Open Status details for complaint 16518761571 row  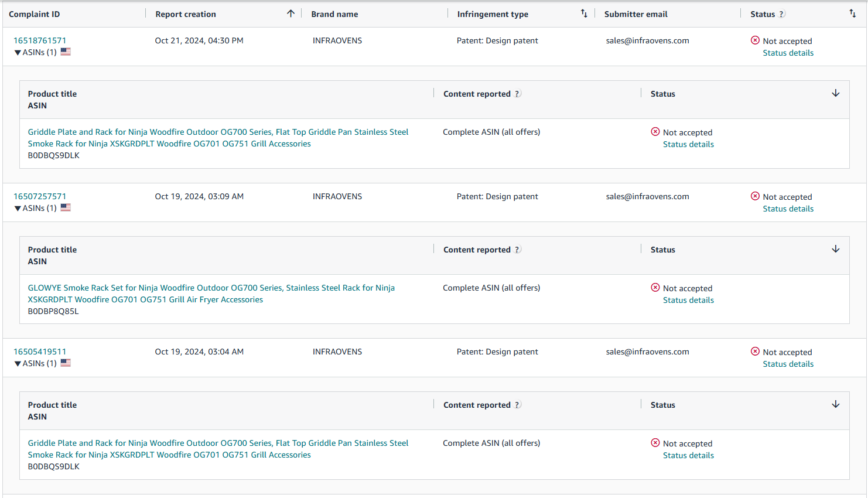point(788,53)
